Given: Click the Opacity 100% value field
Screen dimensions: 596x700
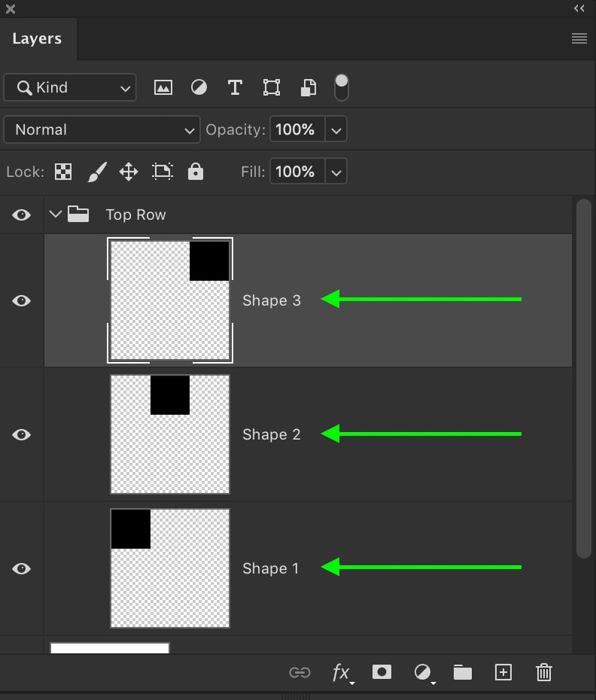Looking at the screenshot, I should coord(297,129).
